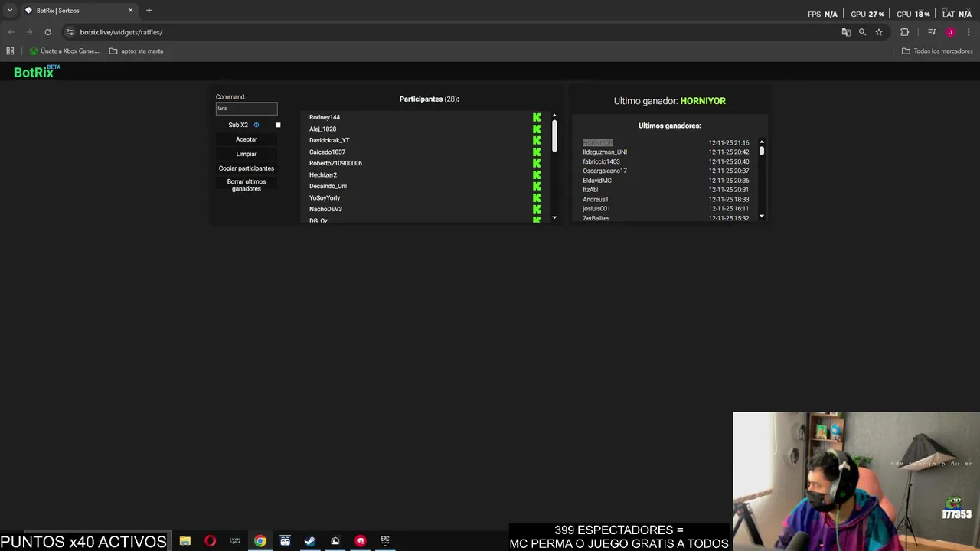Toggle the Sub X2 checkbox
Screen dimensions: 980x551
(x=278, y=125)
